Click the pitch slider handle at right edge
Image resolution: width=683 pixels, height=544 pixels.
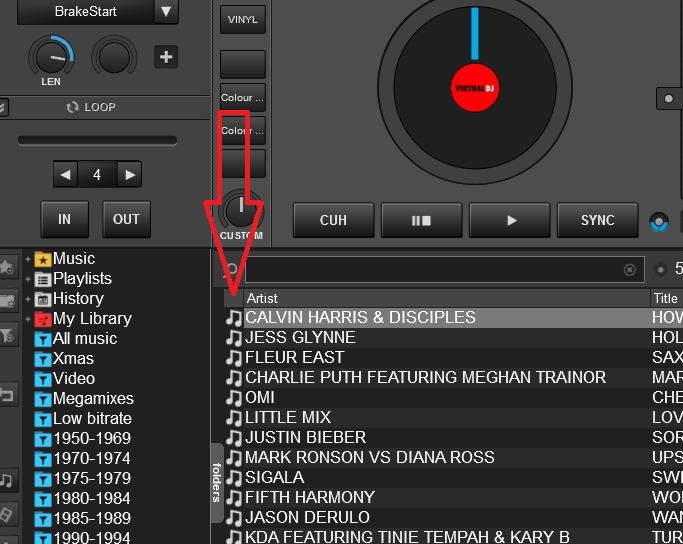(x=668, y=98)
